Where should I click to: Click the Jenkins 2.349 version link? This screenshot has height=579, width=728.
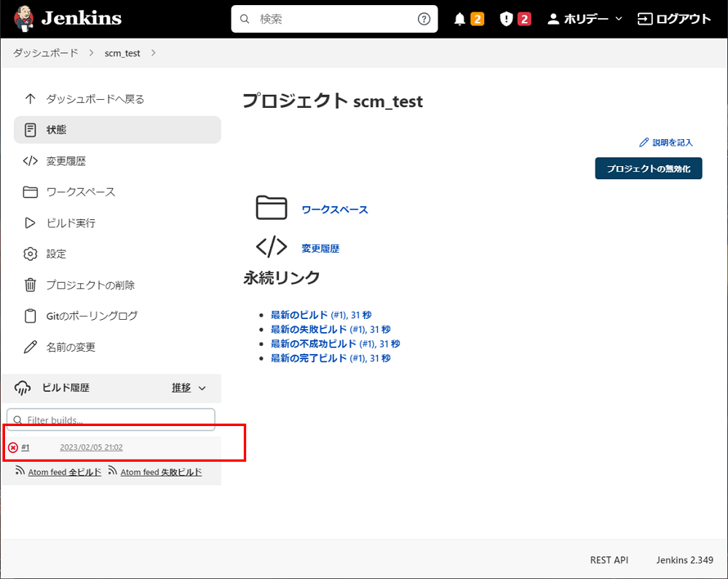pos(685,560)
